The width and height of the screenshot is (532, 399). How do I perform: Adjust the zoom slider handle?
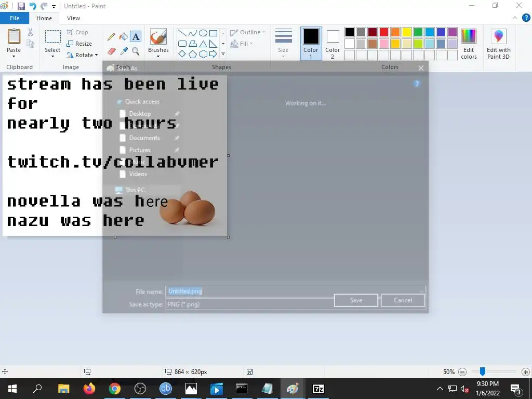482,371
